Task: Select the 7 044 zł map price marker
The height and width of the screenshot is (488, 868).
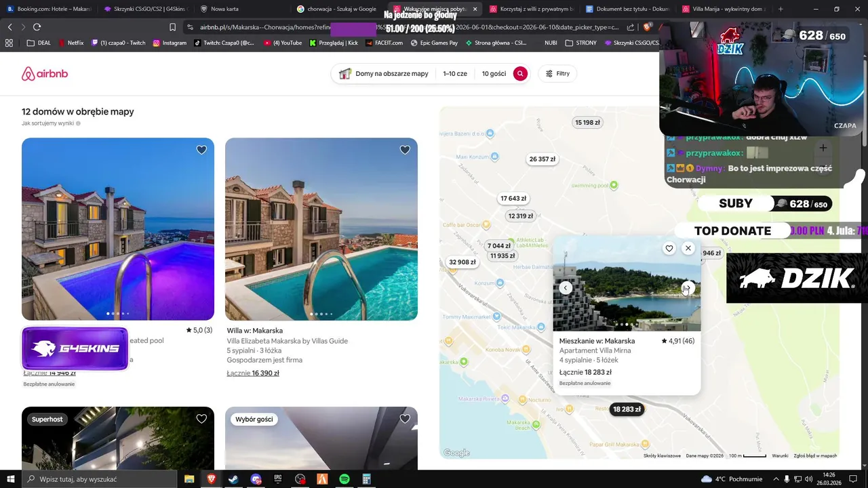Action: pyautogui.click(x=498, y=246)
